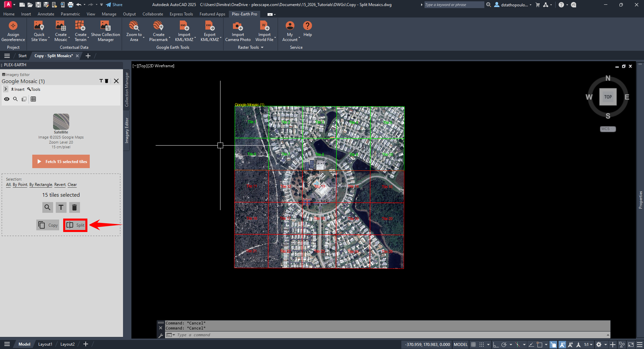Toggle mosaic visibility eye icon

click(7, 99)
